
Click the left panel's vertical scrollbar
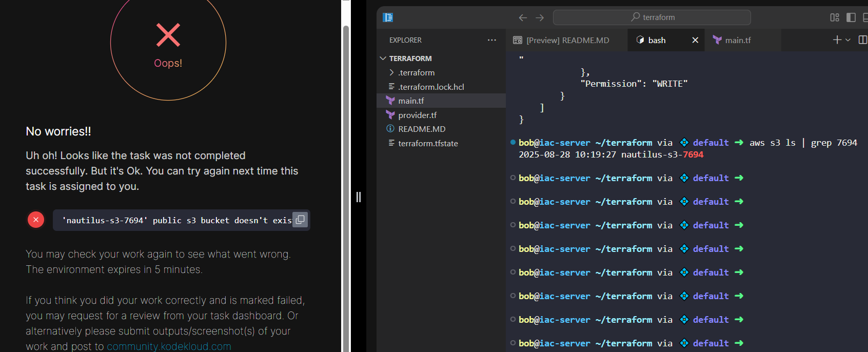pos(346,180)
